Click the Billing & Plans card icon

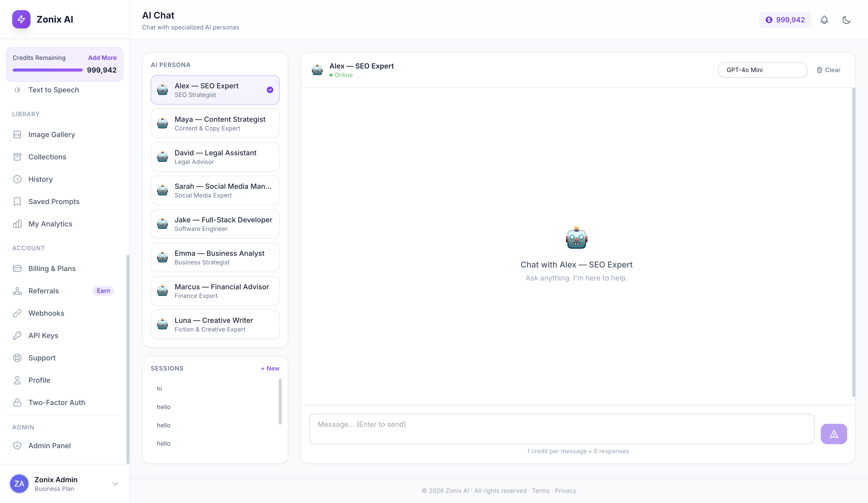[x=17, y=269]
